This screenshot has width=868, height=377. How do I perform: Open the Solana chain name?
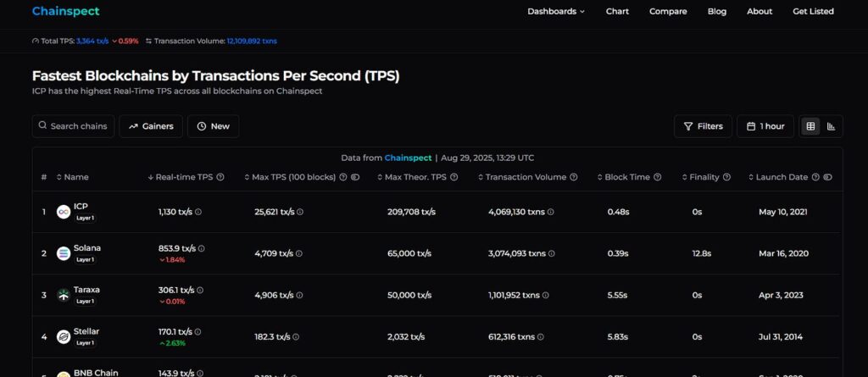pyautogui.click(x=87, y=248)
